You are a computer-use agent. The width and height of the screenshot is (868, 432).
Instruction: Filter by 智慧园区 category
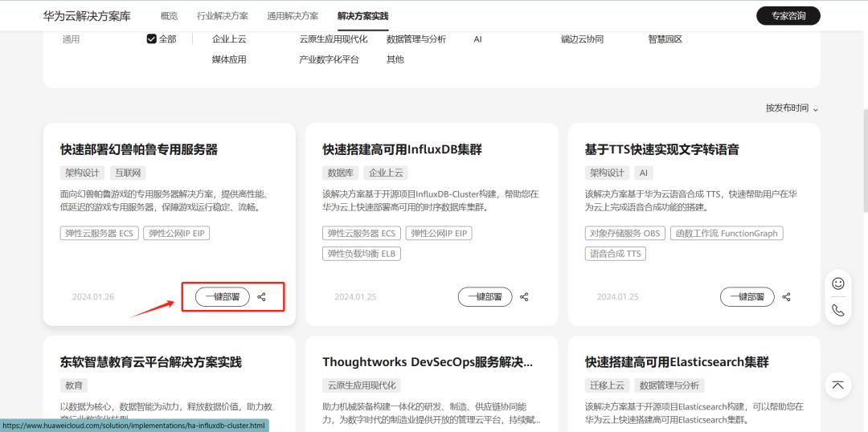click(665, 39)
